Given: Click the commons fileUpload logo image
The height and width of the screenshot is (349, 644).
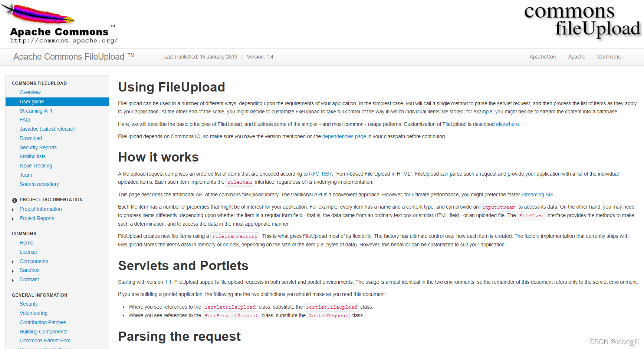Looking at the screenshot, I should point(582,21).
